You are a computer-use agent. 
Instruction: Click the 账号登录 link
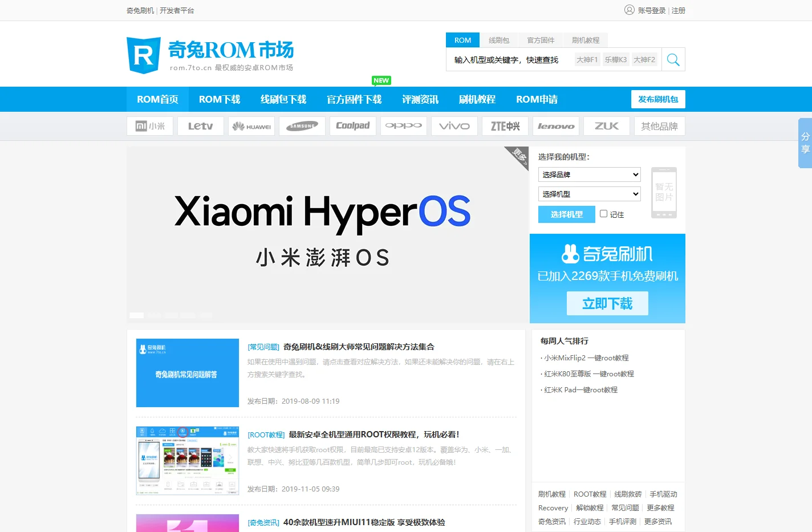pos(652,10)
